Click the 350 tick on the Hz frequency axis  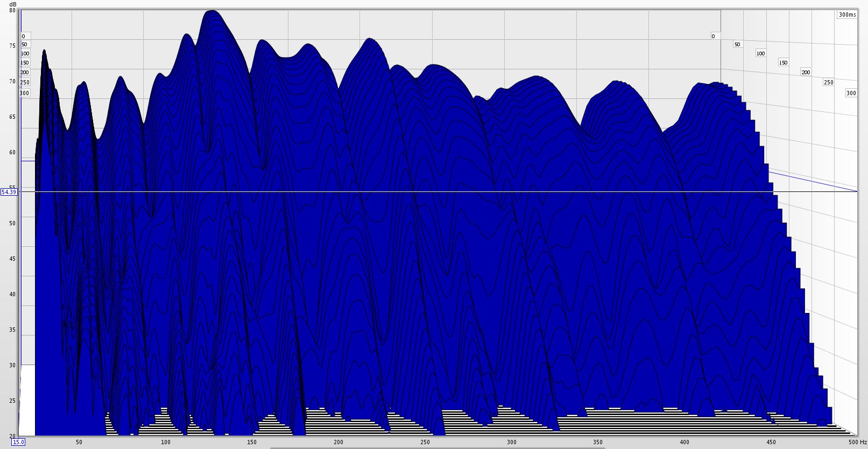point(598,442)
